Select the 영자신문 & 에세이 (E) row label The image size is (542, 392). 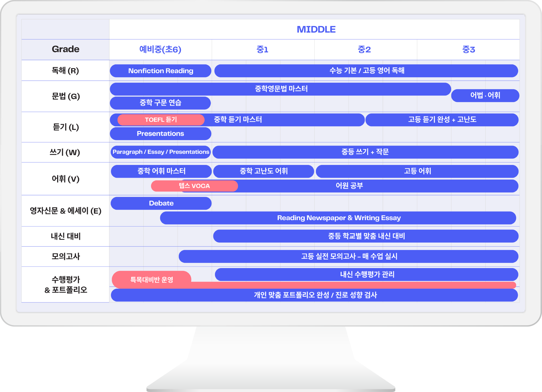click(x=65, y=211)
